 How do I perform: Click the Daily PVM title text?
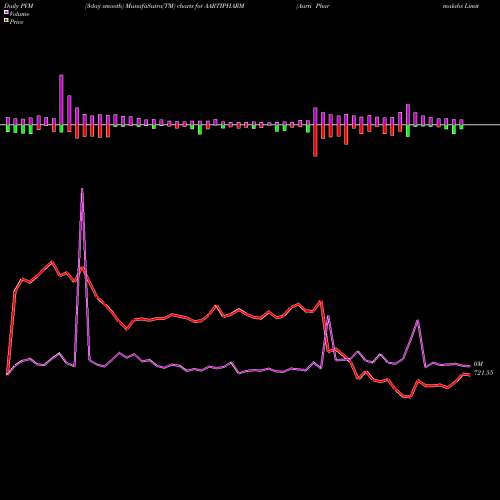point(19,6)
